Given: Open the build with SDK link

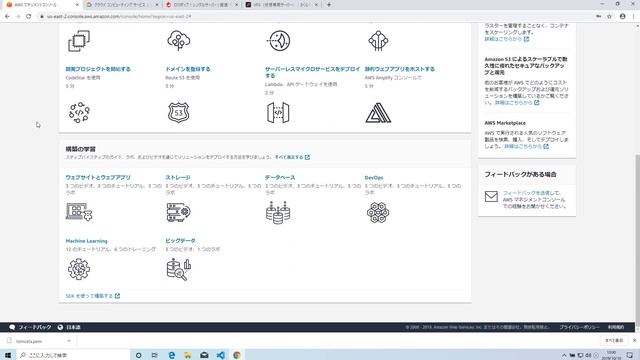Looking at the screenshot, I should (x=93, y=296).
